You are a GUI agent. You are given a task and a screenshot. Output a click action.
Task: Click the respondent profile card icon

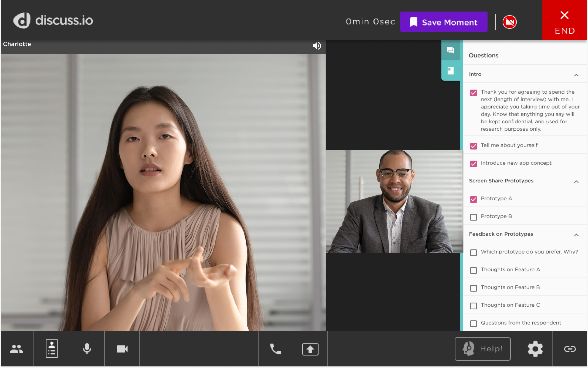(x=52, y=349)
